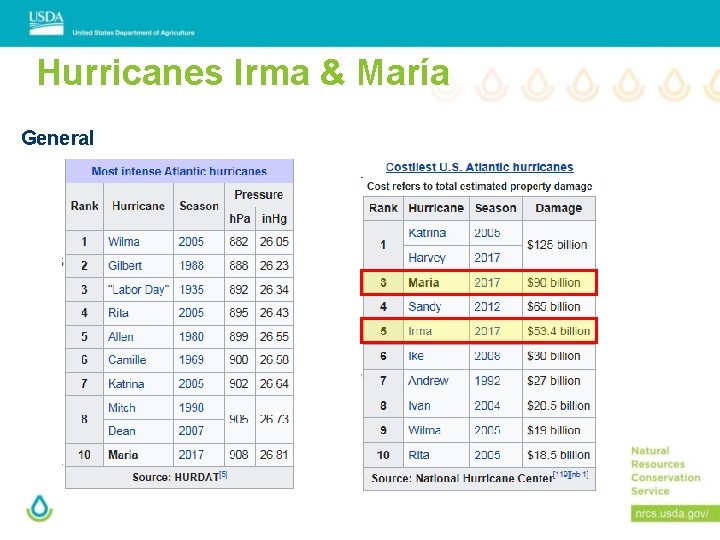The image size is (720, 540).
Task: Click Maria in the most intense table
Action: coord(123,455)
